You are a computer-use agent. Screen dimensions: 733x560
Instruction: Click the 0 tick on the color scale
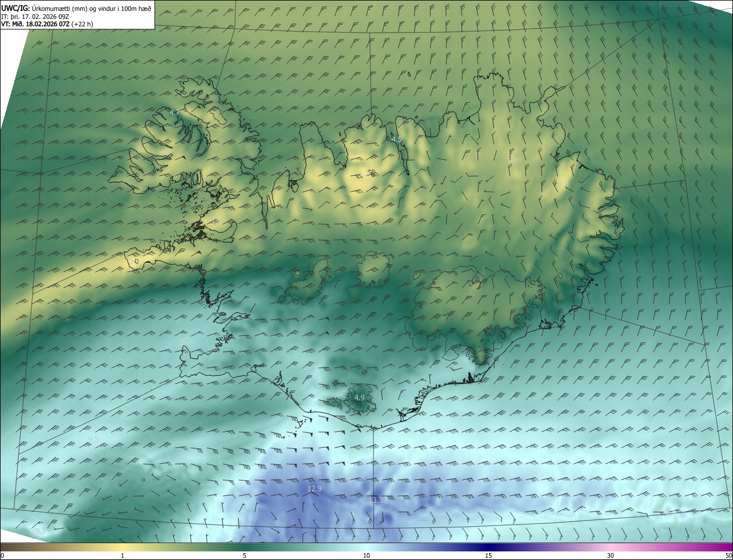[x=2, y=555]
